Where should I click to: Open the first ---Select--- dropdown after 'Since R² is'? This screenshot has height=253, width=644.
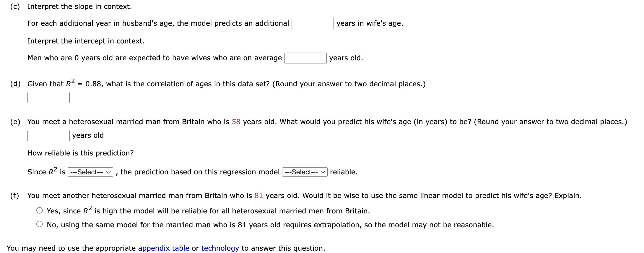90,172
